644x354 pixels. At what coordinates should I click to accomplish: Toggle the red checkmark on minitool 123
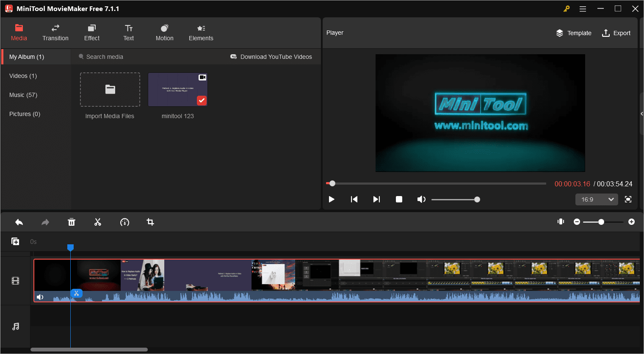202,101
